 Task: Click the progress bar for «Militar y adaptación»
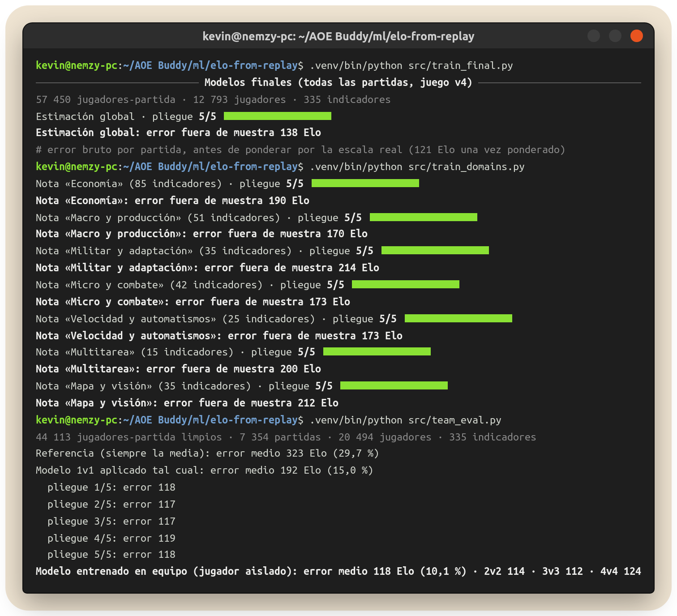[435, 250]
